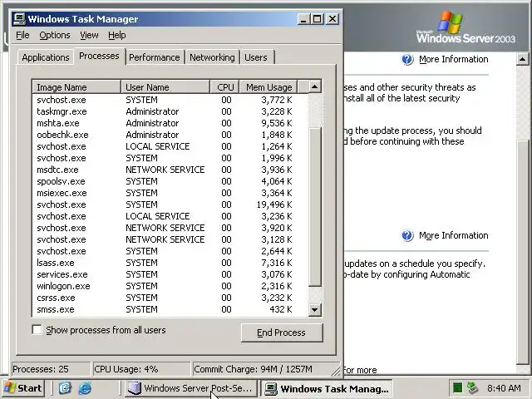Click the Processes: 25 status panel
The height and width of the screenshot is (399, 532).
[x=51, y=369]
